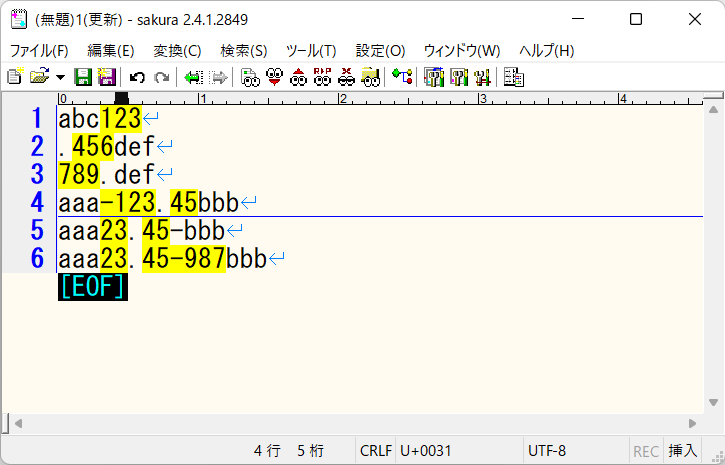Screen dimensions: 725x465
Task: Click the REC macro indicator in status bar
Action: point(645,451)
